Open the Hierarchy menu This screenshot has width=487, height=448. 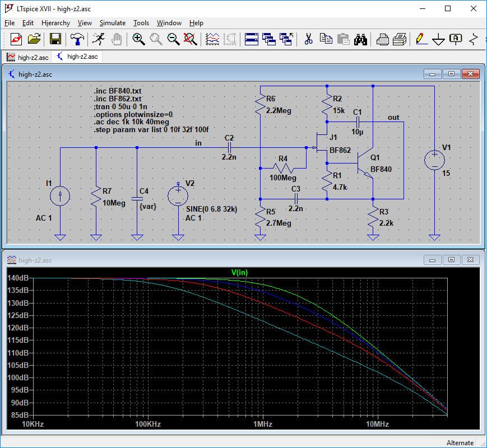click(x=55, y=23)
